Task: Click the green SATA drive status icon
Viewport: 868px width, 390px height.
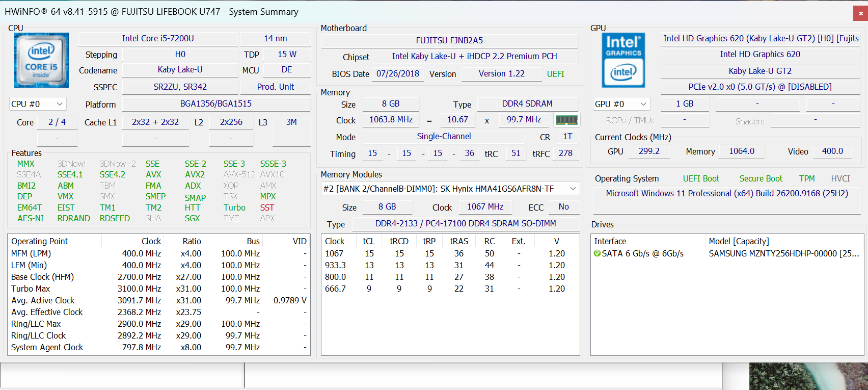Action: coord(597,253)
